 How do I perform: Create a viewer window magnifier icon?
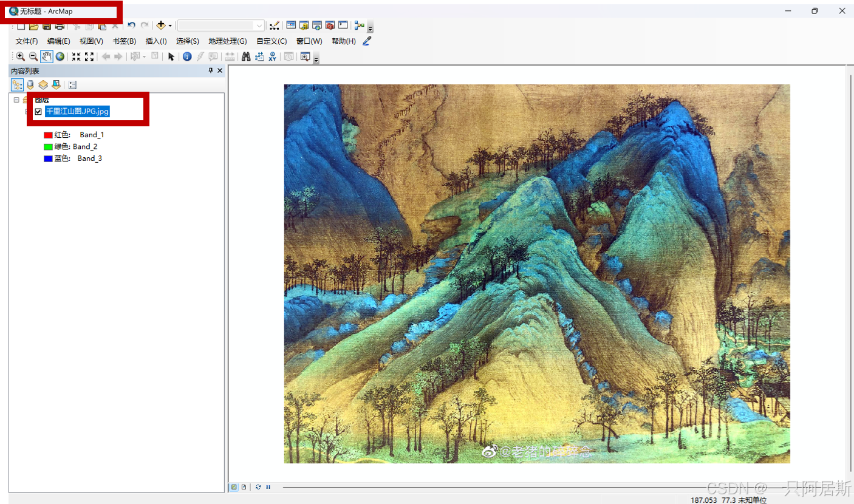coord(305,56)
